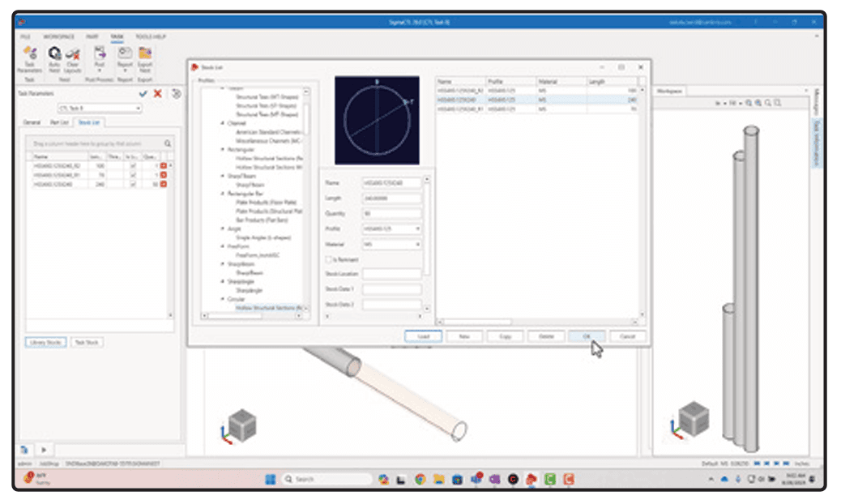Select the Workspace pane tab
This screenshot has height=504, width=841.
(669, 91)
